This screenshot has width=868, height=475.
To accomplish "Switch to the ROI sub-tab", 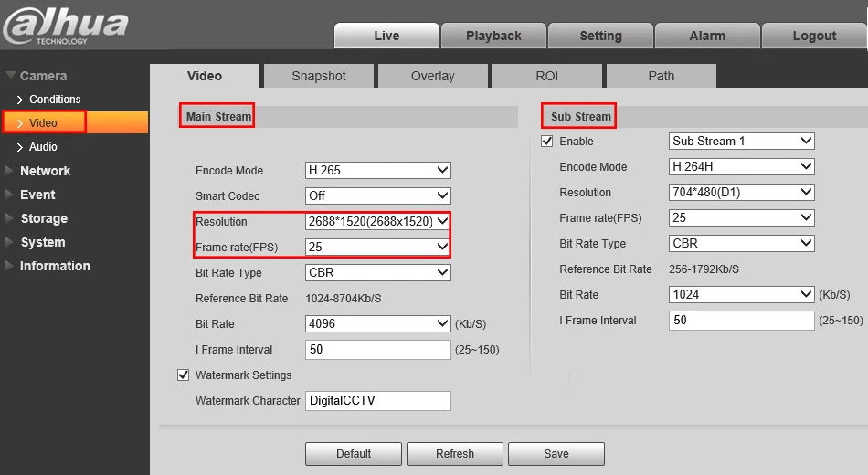I will pyautogui.click(x=547, y=76).
